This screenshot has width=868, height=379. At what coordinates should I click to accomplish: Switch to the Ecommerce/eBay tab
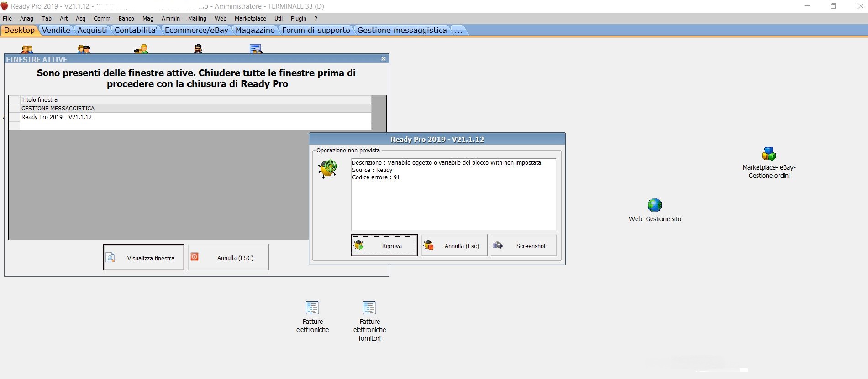(196, 30)
